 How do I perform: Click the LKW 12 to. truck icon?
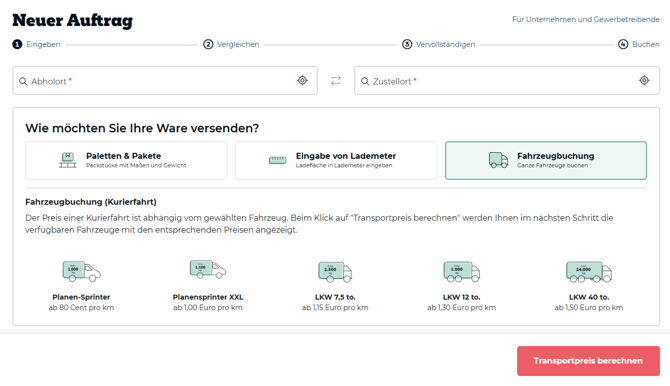461,272
